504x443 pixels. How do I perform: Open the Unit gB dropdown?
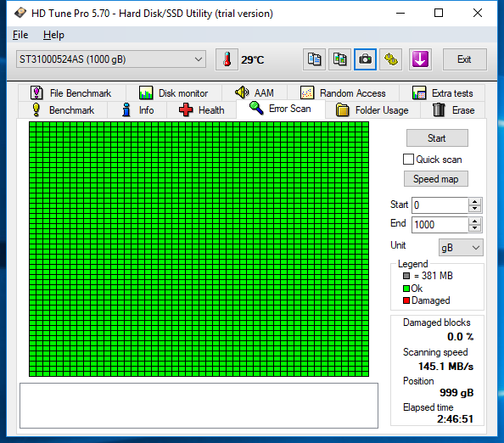click(461, 248)
